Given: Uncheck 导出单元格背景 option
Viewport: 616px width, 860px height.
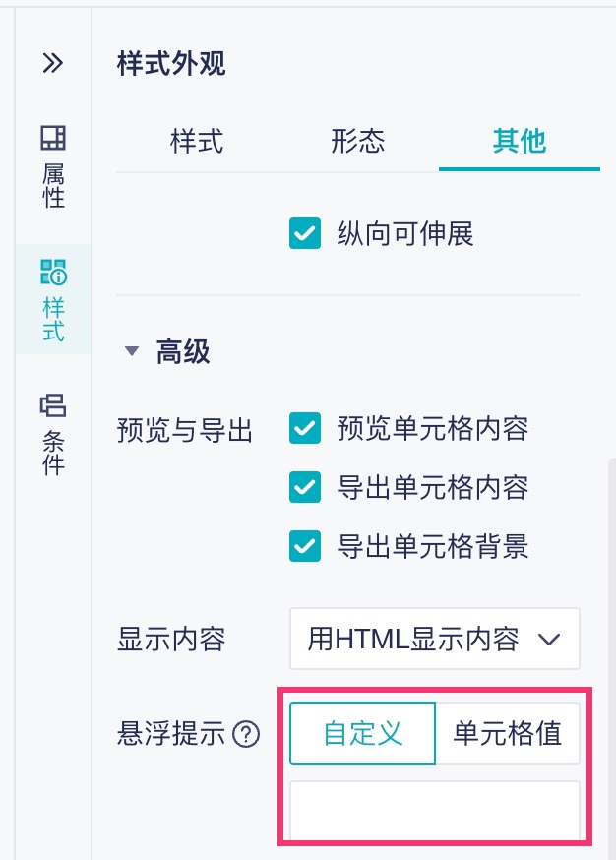Looking at the screenshot, I should pos(305,546).
